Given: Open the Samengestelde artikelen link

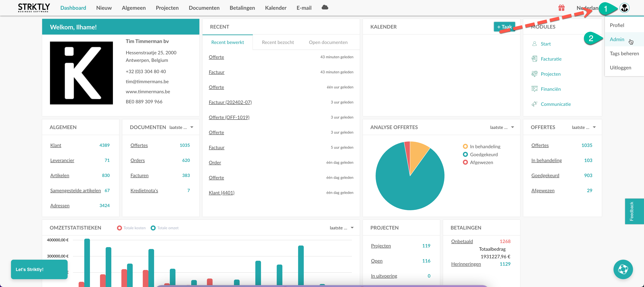Looking at the screenshot, I should point(75,190).
